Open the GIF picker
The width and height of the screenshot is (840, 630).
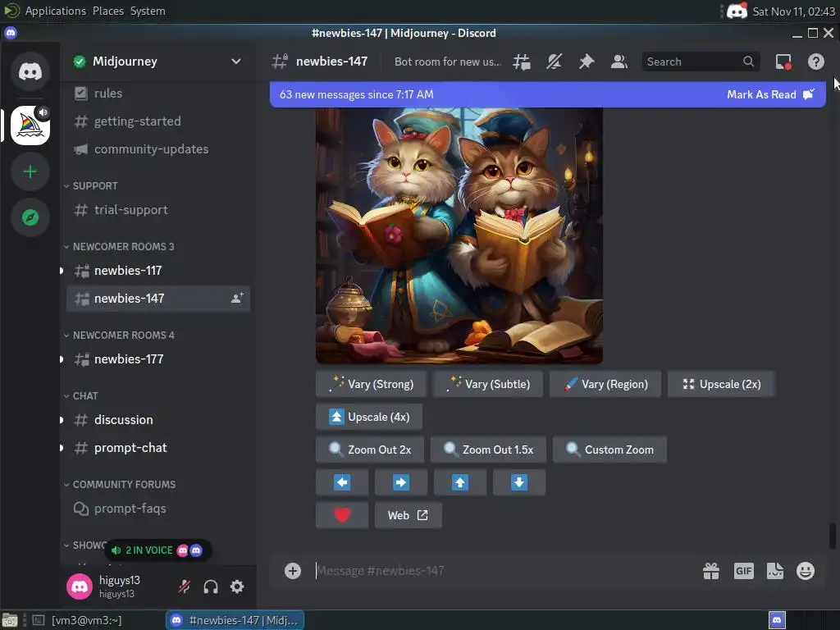point(743,571)
